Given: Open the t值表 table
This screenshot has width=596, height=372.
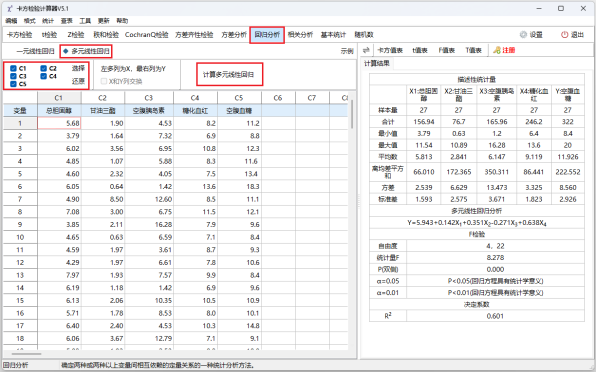Looking at the screenshot, I should 420,50.
